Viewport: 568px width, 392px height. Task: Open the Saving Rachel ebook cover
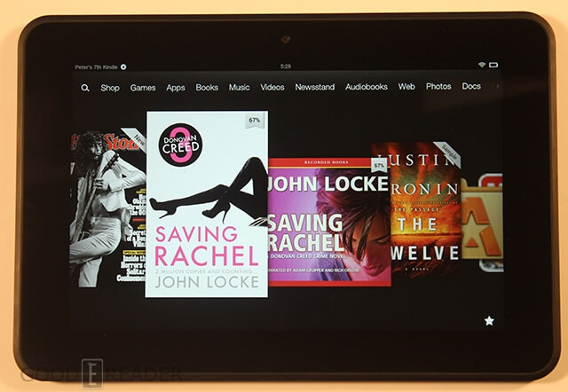[x=207, y=204]
